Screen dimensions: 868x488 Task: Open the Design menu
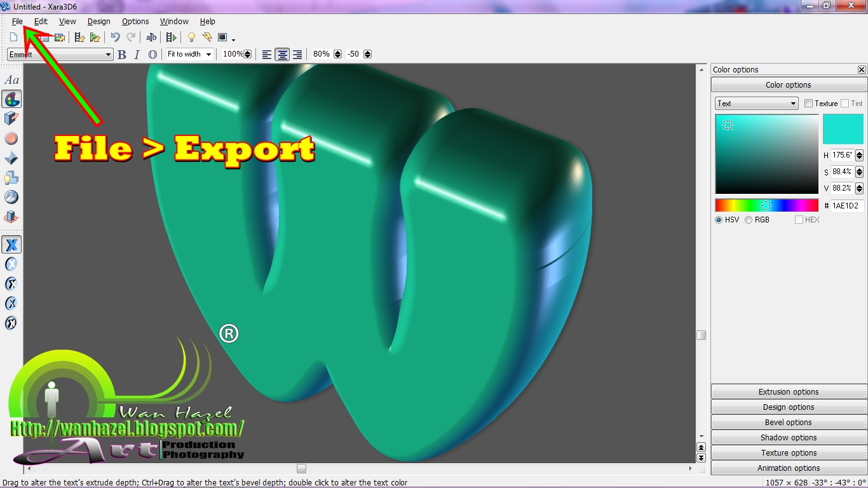(x=99, y=22)
